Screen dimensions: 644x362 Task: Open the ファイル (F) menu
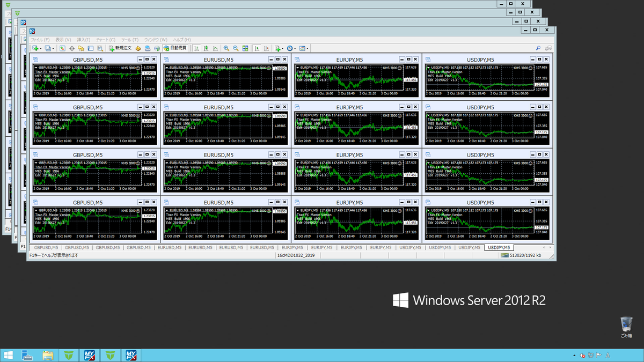(x=40, y=40)
